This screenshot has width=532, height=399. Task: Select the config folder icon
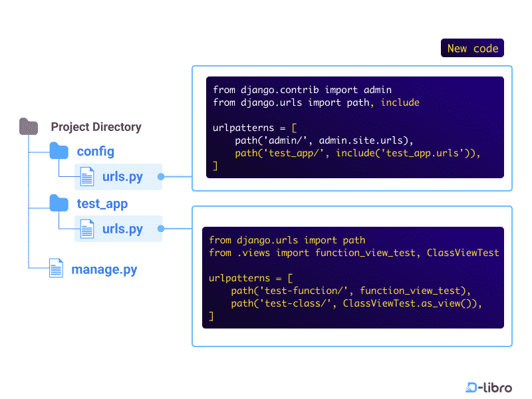pyautogui.click(x=59, y=151)
